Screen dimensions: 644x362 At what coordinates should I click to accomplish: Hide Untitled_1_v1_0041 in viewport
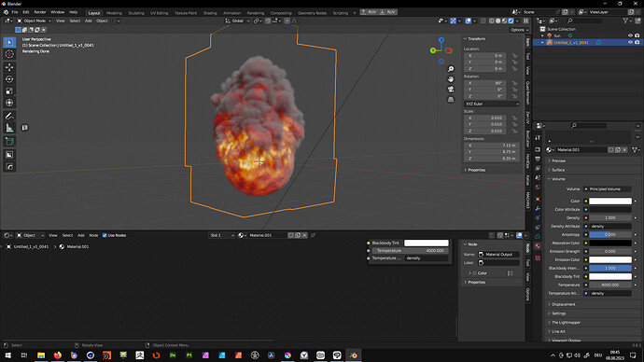coord(630,42)
